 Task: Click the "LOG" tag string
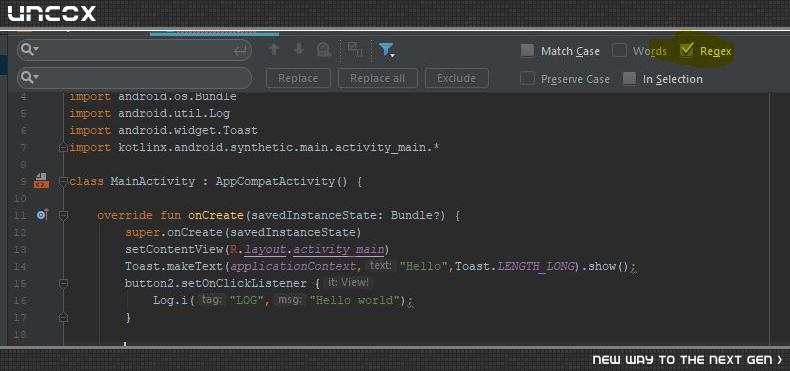(x=247, y=300)
